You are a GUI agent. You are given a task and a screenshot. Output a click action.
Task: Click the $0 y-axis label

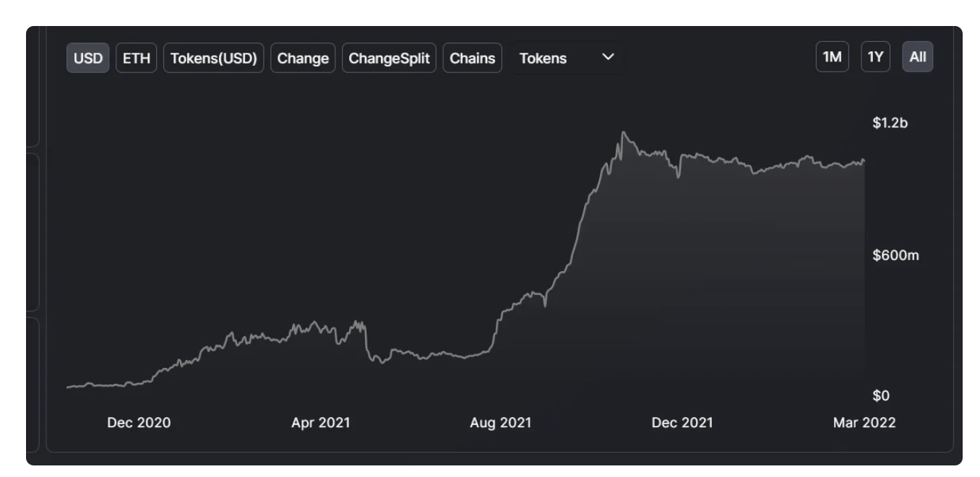click(x=881, y=395)
